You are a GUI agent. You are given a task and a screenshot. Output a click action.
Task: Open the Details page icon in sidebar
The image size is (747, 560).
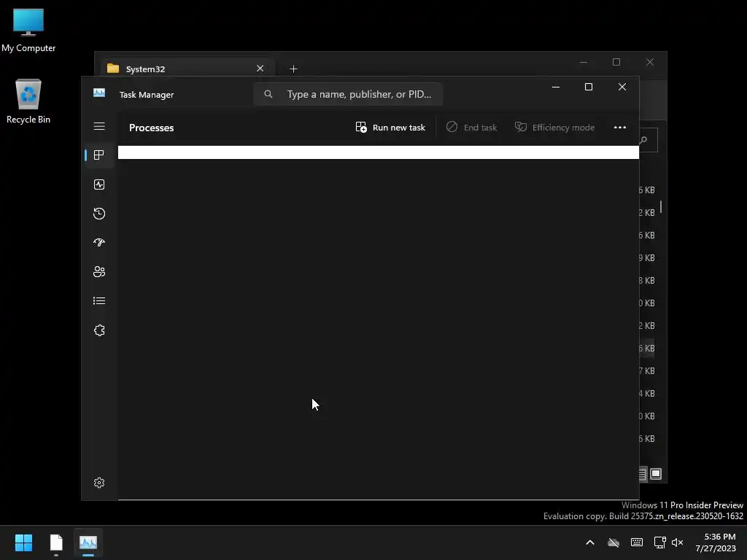coord(99,301)
